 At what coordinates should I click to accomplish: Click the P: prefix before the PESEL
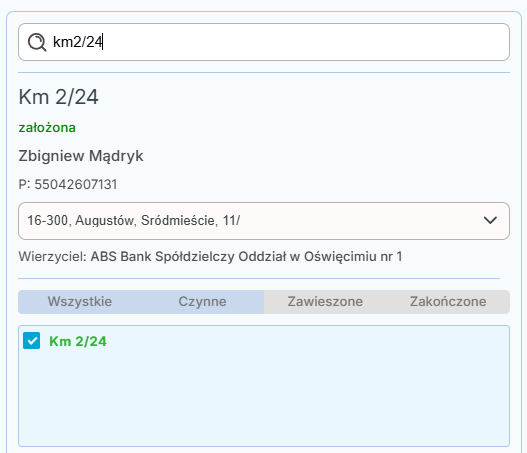25,184
